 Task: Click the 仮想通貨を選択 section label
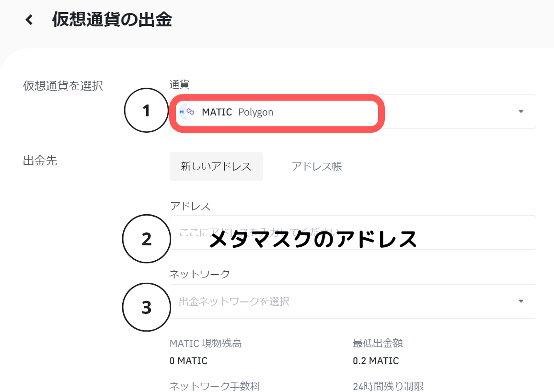[x=63, y=86]
